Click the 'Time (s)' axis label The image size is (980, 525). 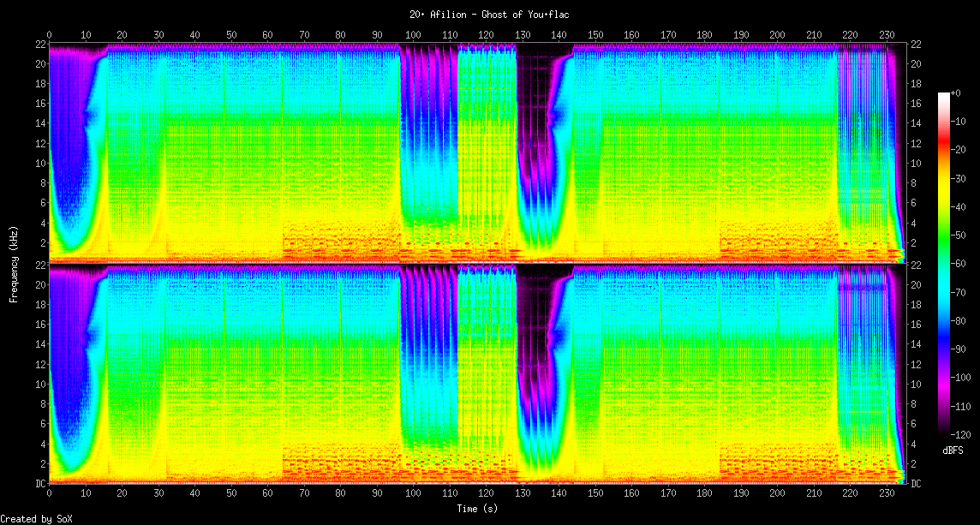(x=475, y=509)
